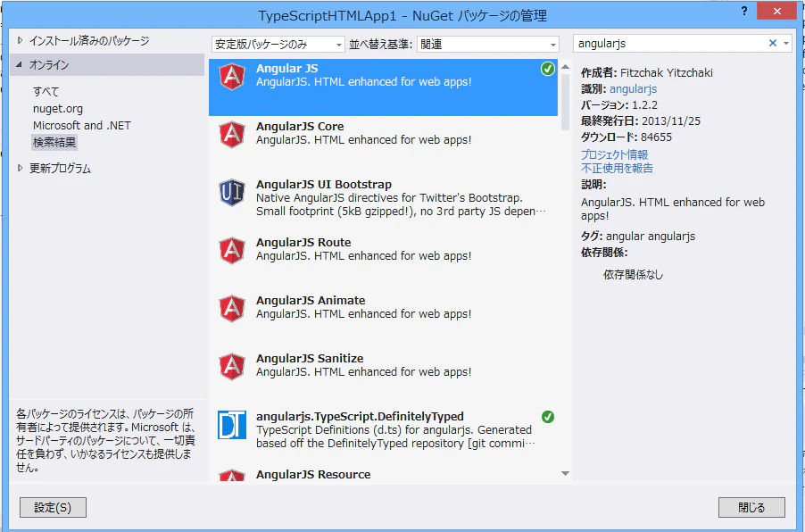Click the AngularJS Route shield icon
805x532 pixels.
tap(232, 251)
